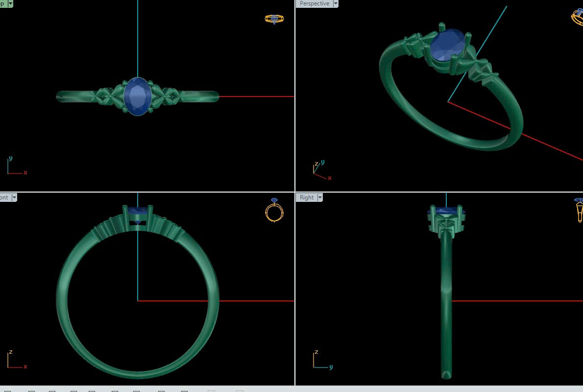Select the Perspective viewport title label
Image resolution: width=583 pixels, height=392 pixels.
point(314,3)
